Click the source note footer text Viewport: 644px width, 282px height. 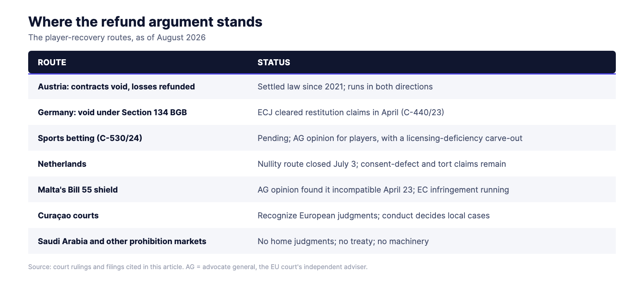(198, 267)
